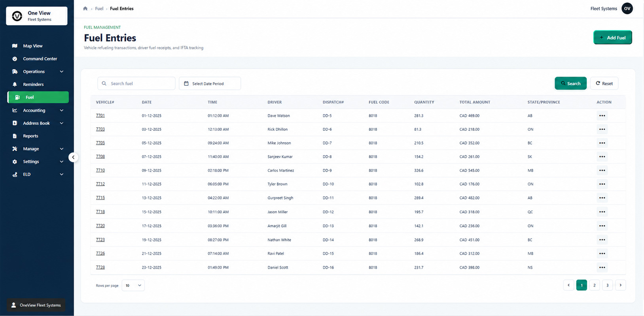Open action menu for vehicle 7728
The width and height of the screenshot is (644, 316).
tap(602, 267)
